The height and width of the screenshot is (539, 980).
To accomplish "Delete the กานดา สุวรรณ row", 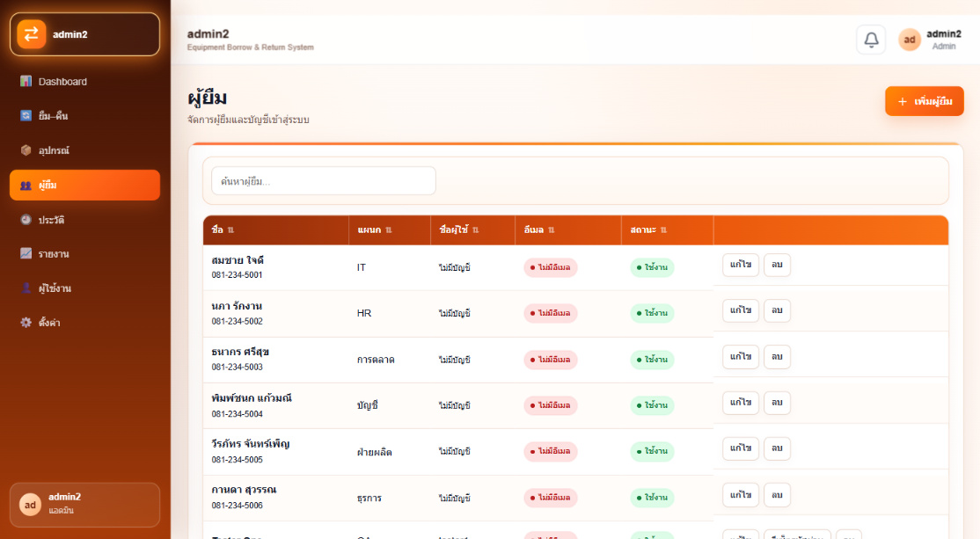I will click(x=777, y=495).
